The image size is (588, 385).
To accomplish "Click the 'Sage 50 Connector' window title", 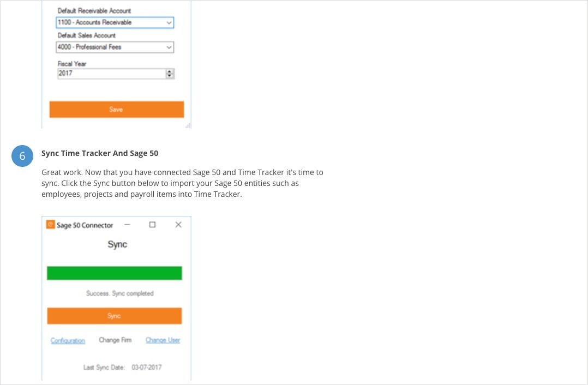I will [85, 225].
